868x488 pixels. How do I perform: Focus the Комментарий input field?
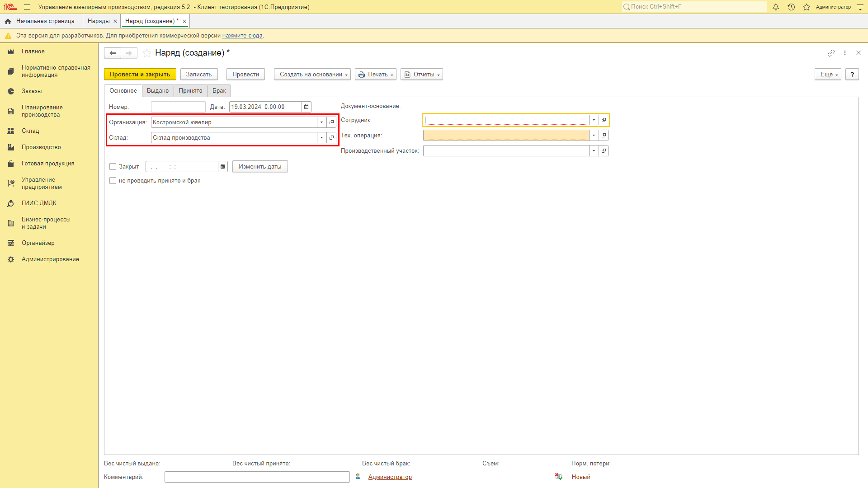point(257,477)
